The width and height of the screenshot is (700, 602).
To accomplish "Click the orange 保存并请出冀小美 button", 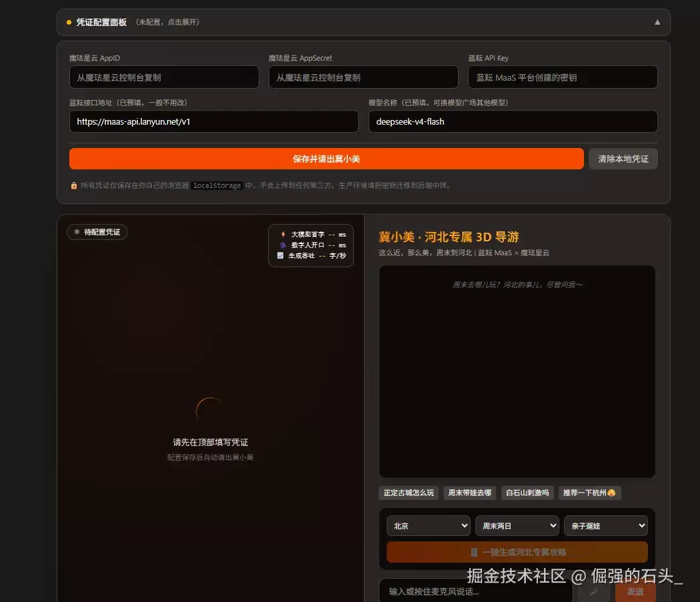I will point(327,159).
